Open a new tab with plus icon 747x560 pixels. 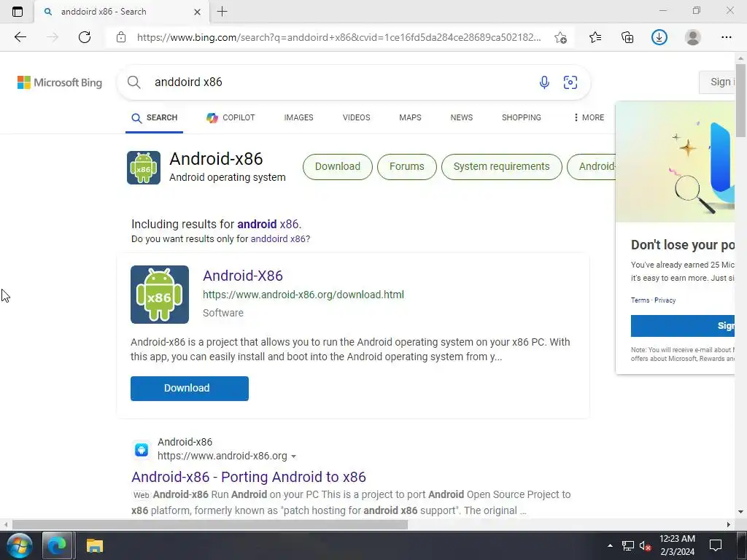click(222, 12)
